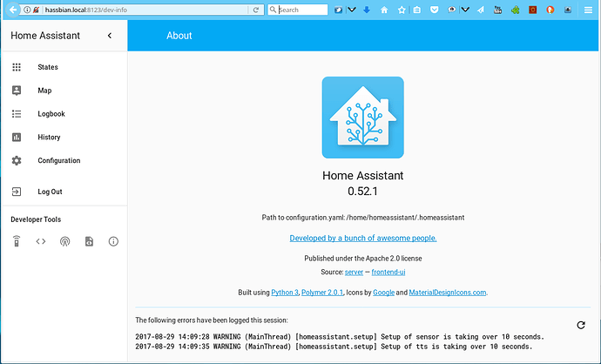
Task: Open the DuckDuckGo extension icon
Action: click(550, 10)
